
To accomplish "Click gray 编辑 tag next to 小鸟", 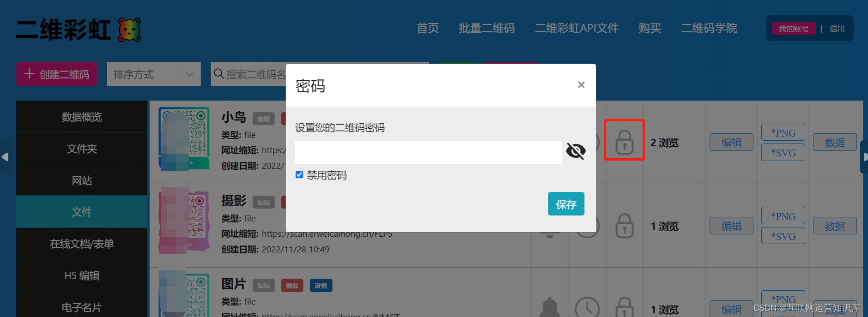I will coord(264,119).
